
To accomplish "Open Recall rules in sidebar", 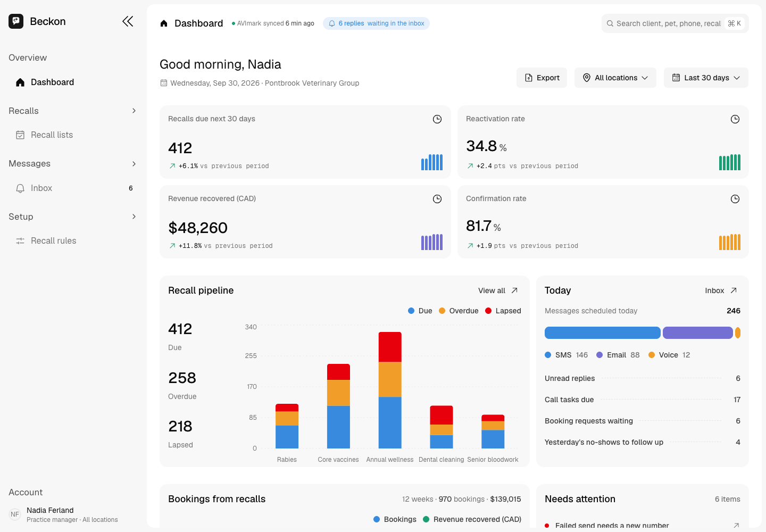I will (73, 241).
